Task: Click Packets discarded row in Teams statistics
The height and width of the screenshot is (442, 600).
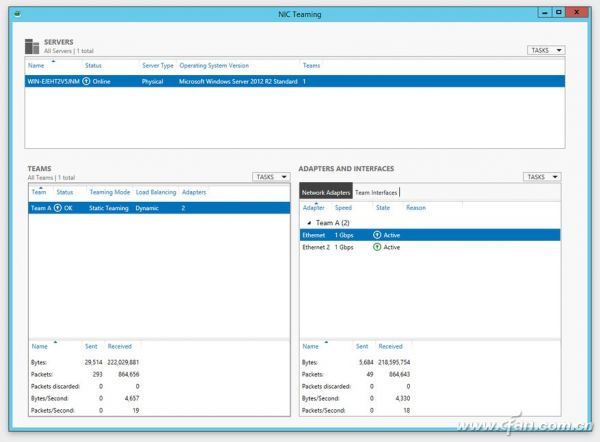Action: 85,387
